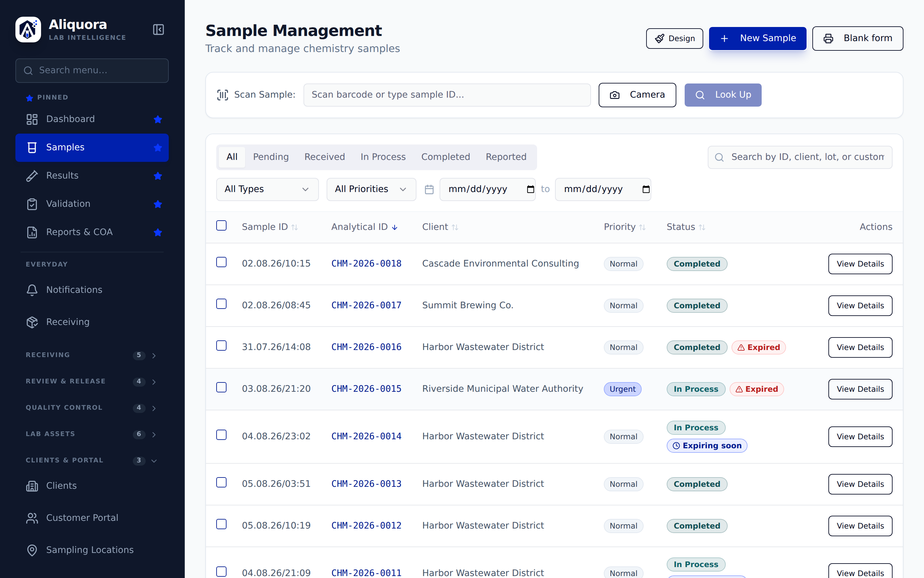Sort by Sample ID arrows
Viewport: 924px width, 578px height.
click(x=295, y=227)
